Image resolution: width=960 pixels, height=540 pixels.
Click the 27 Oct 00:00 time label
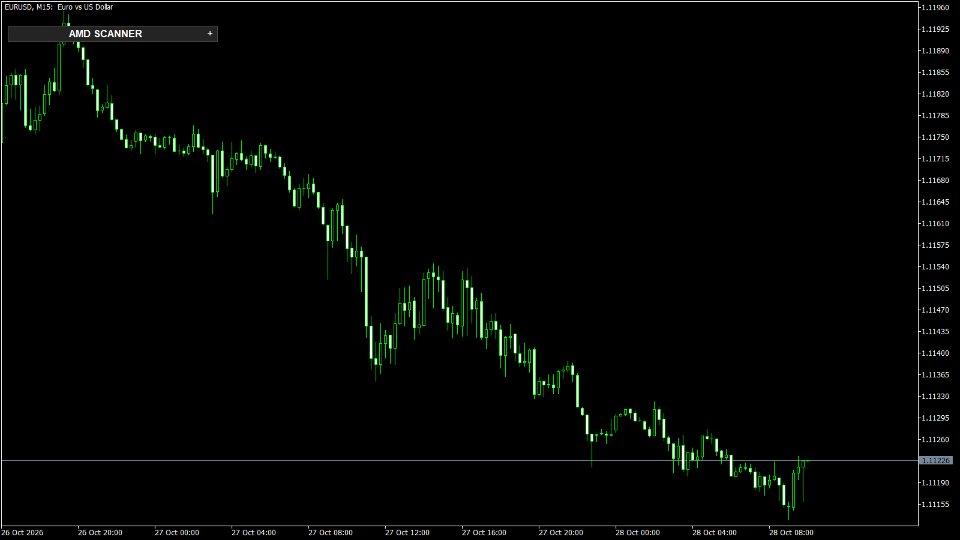(x=177, y=533)
